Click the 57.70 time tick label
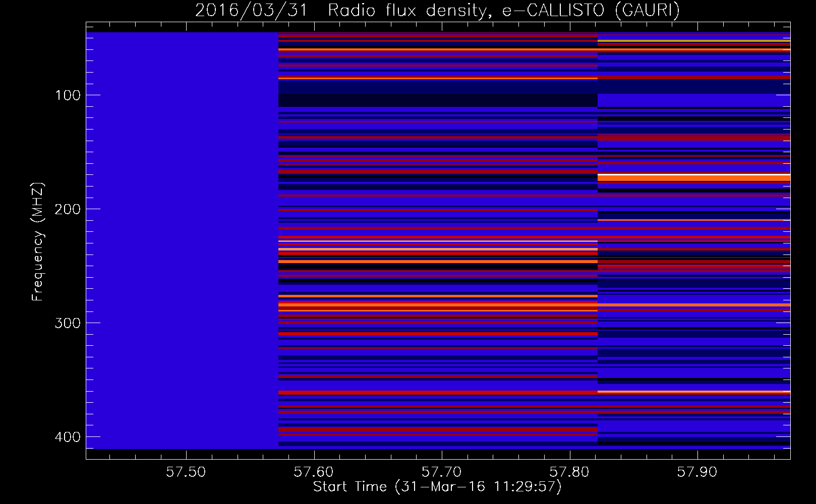 [x=442, y=472]
